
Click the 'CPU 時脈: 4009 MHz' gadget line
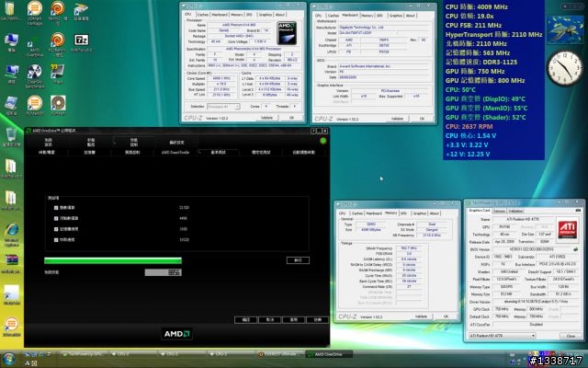point(476,6)
